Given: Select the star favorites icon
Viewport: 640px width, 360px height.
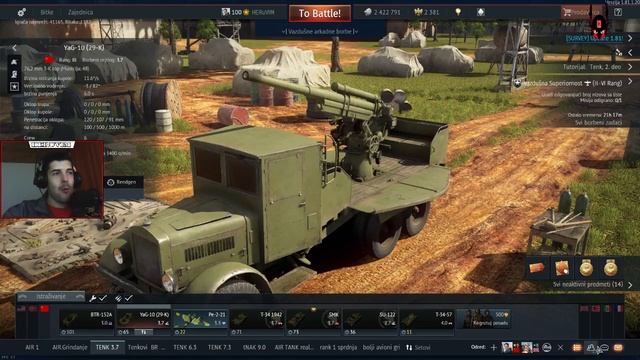Looking at the screenshot, I should (14, 87).
